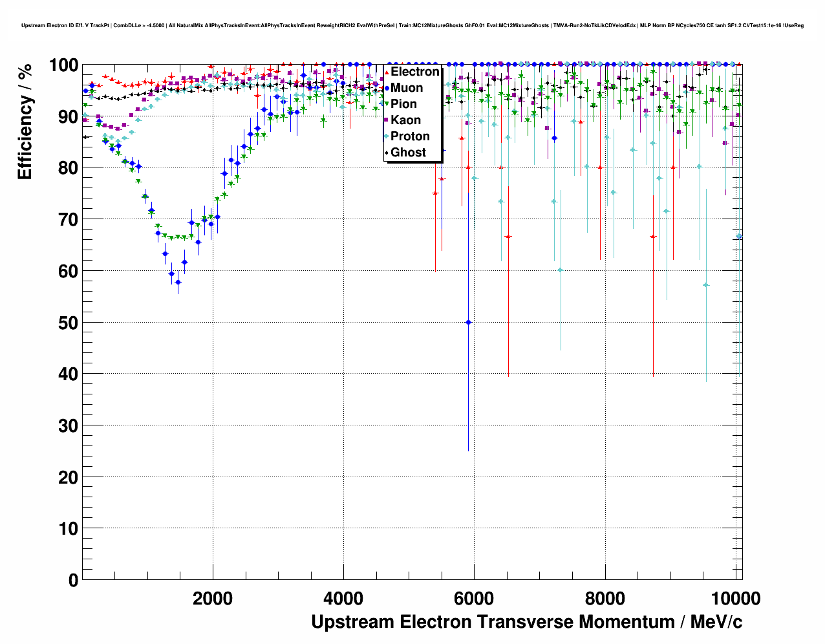This screenshot has height=644, width=825.
Task: Click the x-axis tick label '10000'
Action: [x=736, y=599]
